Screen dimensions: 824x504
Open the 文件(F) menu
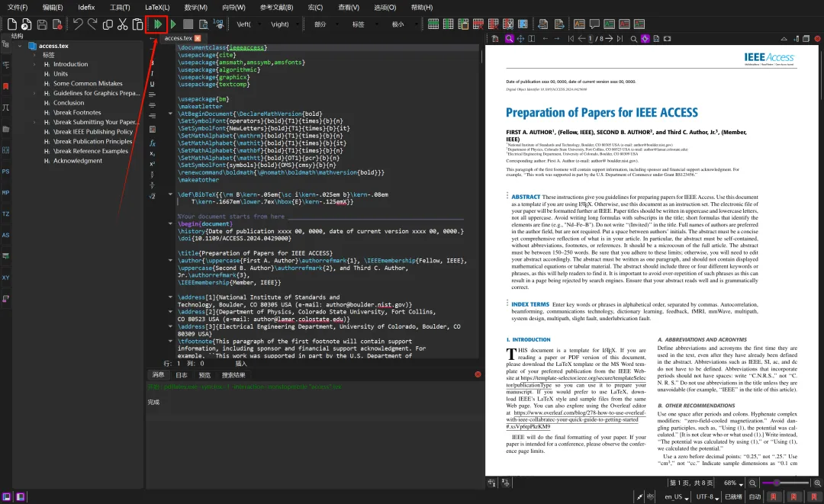coord(18,8)
